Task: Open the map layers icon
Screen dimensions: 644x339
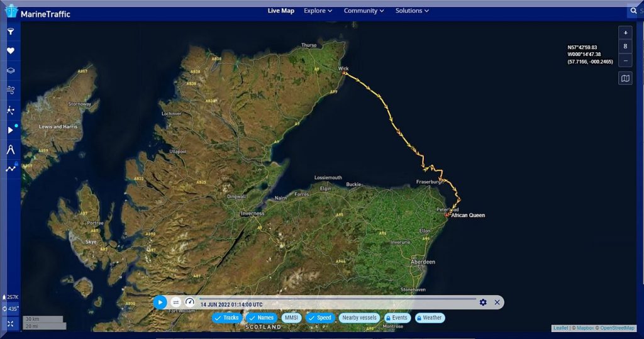Action: pyautogui.click(x=11, y=71)
